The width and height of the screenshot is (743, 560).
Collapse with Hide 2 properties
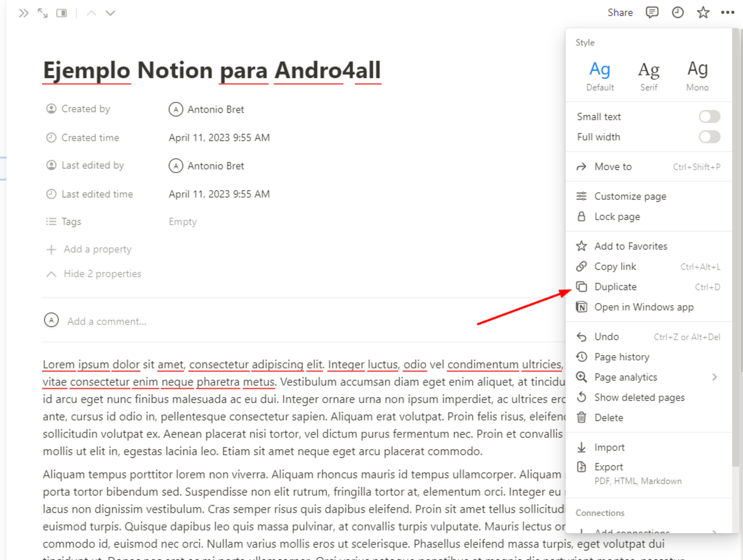93,274
